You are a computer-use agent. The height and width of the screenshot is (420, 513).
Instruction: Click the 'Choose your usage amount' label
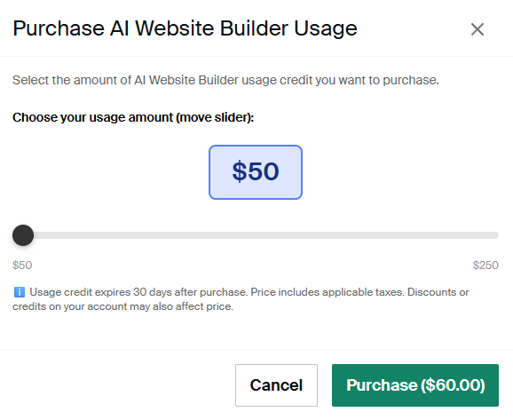pyautogui.click(x=133, y=117)
